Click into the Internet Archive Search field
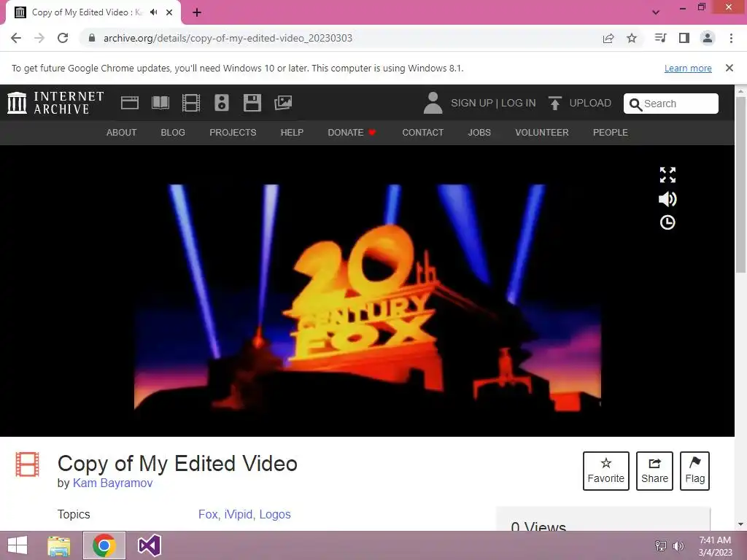The width and height of the screenshot is (747, 560). (671, 104)
